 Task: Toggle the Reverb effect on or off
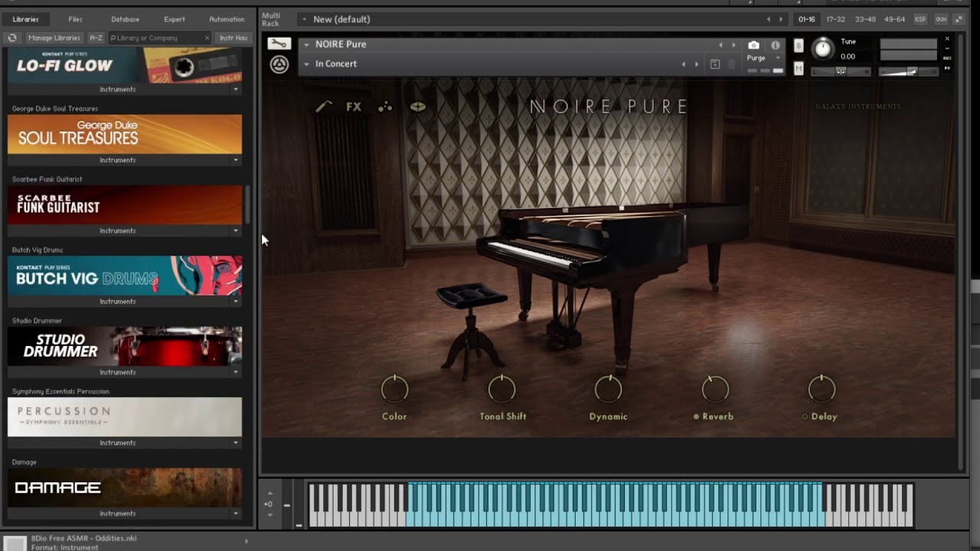point(696,417)
